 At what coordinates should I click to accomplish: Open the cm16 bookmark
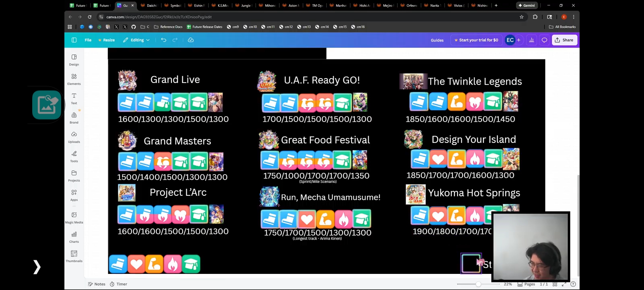coord(358,27)
